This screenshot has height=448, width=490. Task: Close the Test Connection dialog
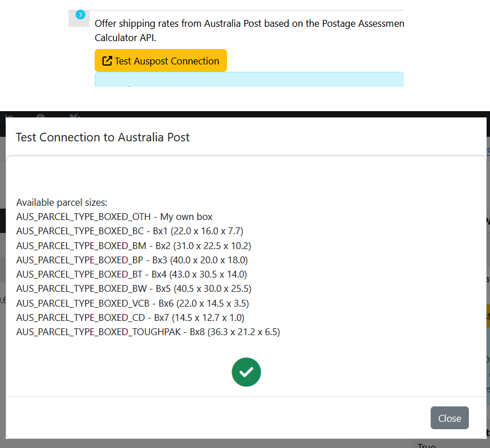[449, 418]
